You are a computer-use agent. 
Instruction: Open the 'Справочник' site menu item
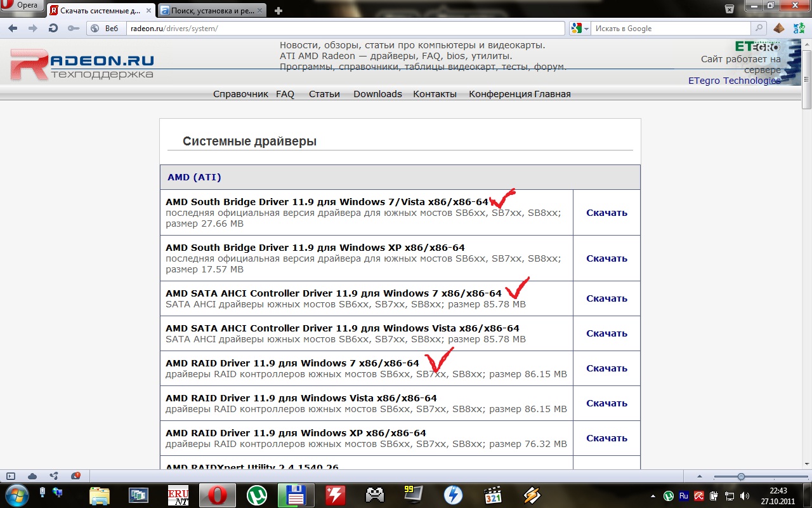coord(240,94)
